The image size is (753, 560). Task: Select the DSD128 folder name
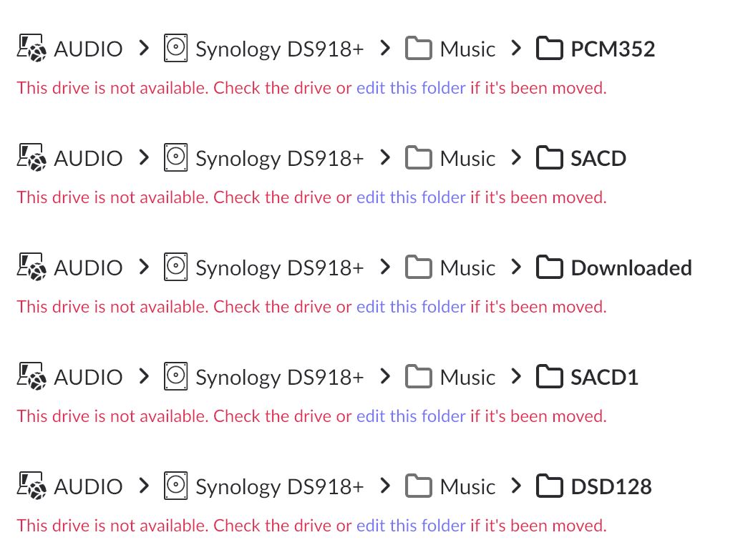point(611,487)
